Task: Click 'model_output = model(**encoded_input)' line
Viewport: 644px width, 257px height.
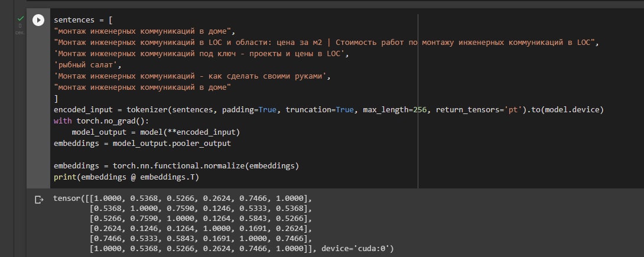Action: 155,132
